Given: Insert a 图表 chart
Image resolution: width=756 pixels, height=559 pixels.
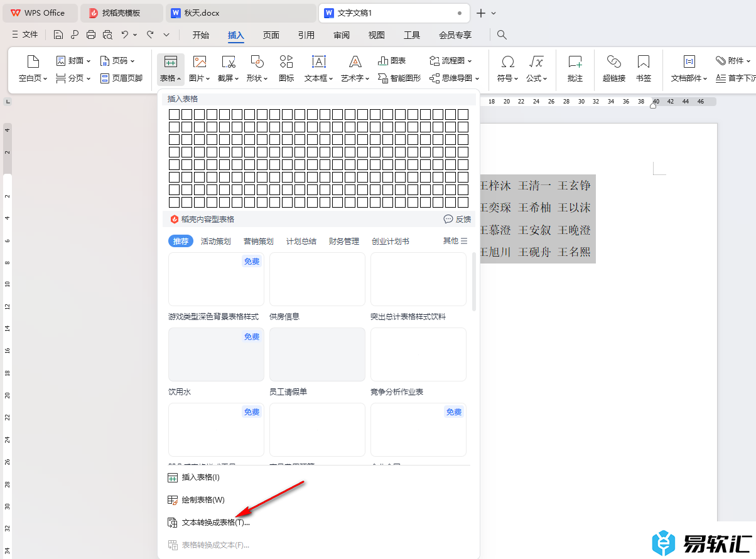Looking at the screenshot, I should (x=392, y=61).
